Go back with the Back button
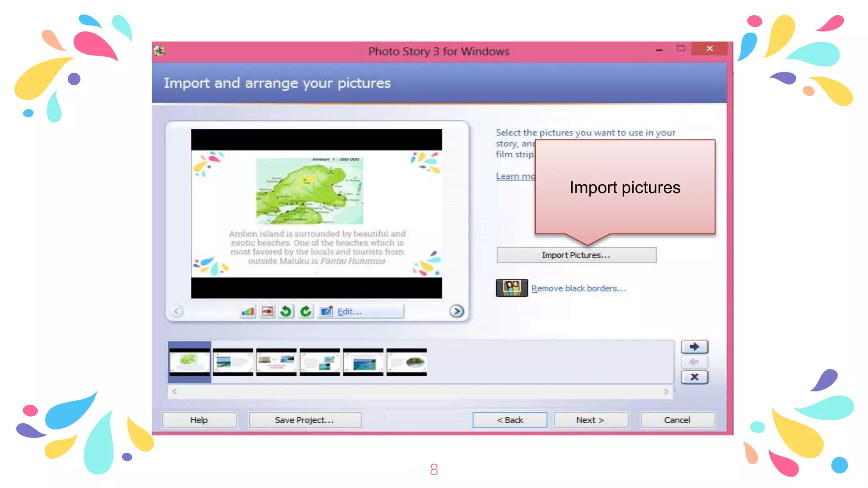868x488 pixels. coord(510,420)
